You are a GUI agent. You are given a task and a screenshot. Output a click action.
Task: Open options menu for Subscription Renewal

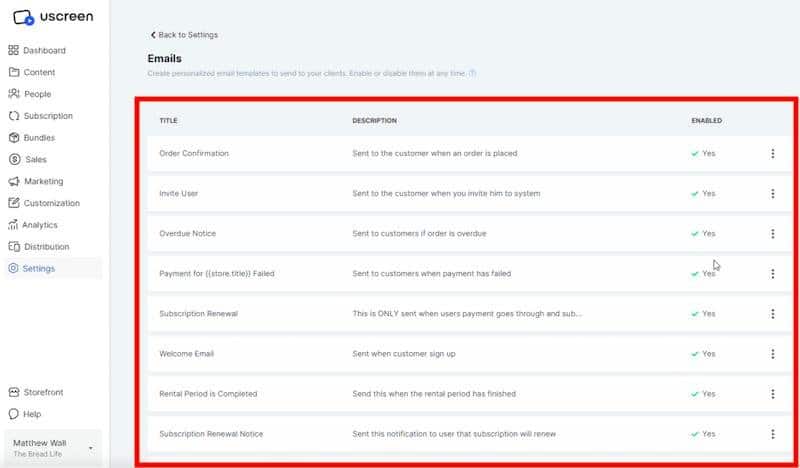[772, 313]
